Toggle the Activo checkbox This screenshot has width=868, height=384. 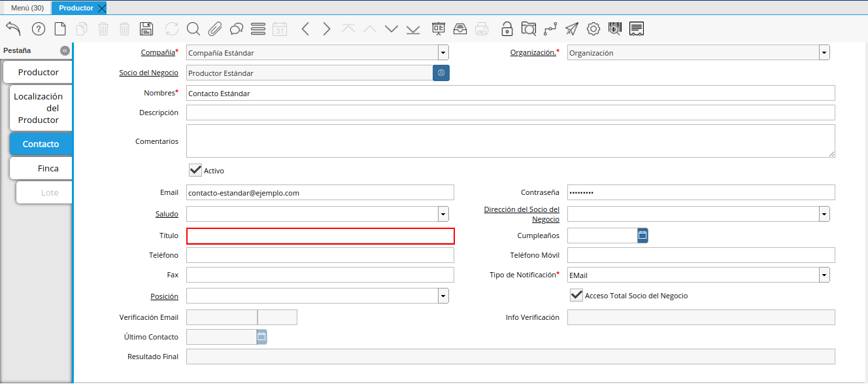coord(195,170)
